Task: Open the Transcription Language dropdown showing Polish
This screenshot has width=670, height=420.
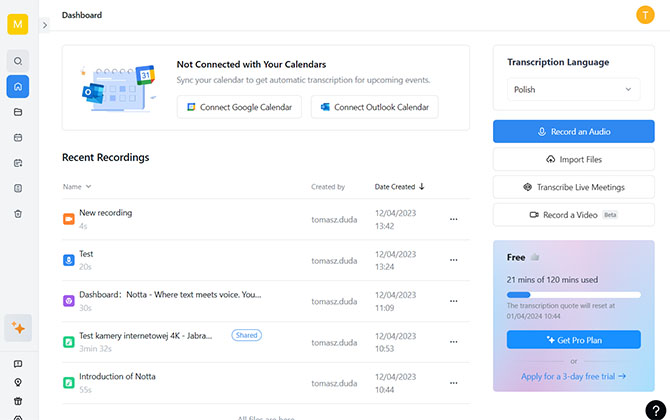Action: coord(573,89)
